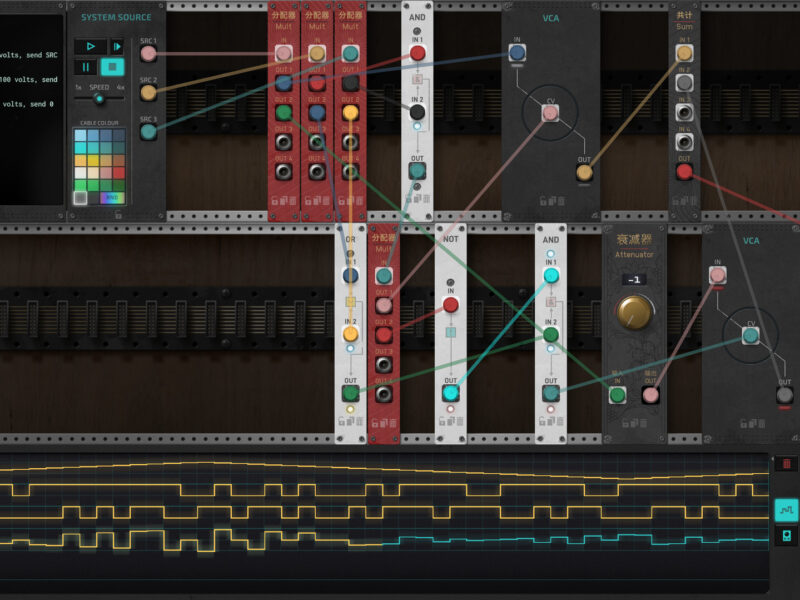This screenshot has height=600, width=800.
Task: Pause the simulation
Action: (x=86, y=67)
